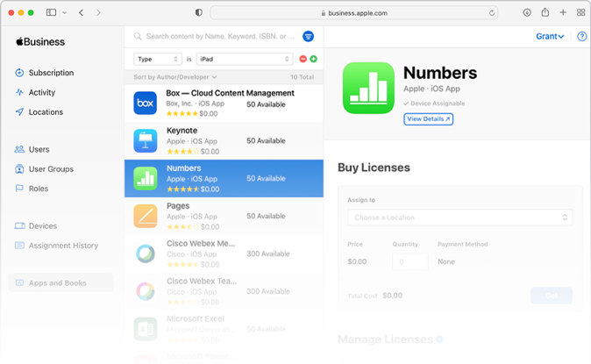
Task: Click the business.apple.com address bar
Action: tap(354, 13)
